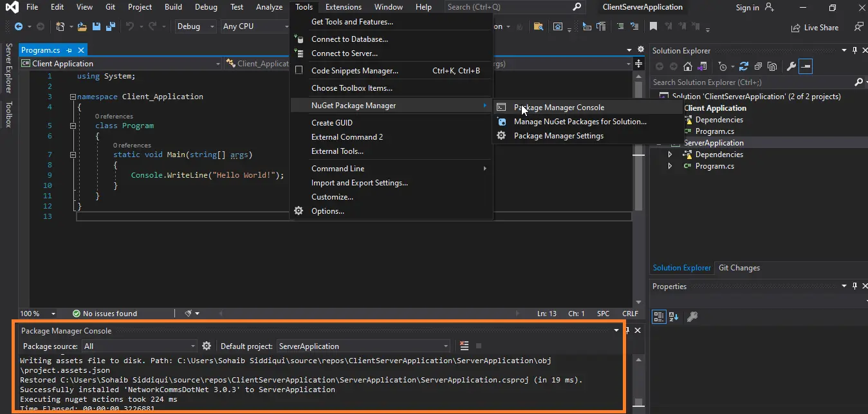This screenshot has width=868, height=414.
Task: Pin the Program.cs tab
Action: tap(69, 50)
